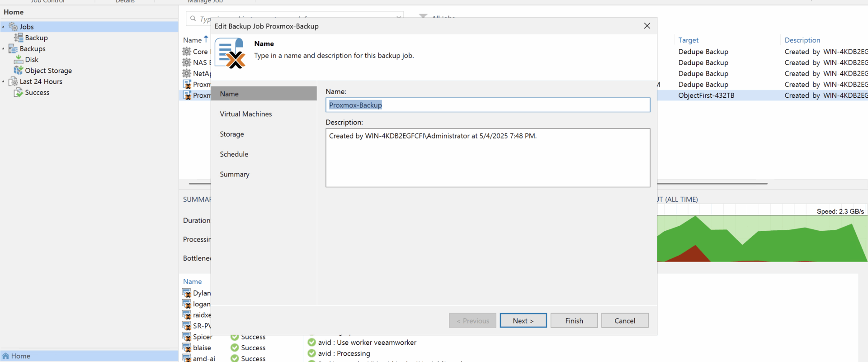Click the amd-ai VM icon
The width and height of the screenshot is (868, 362).
click(x=187, y=358)
